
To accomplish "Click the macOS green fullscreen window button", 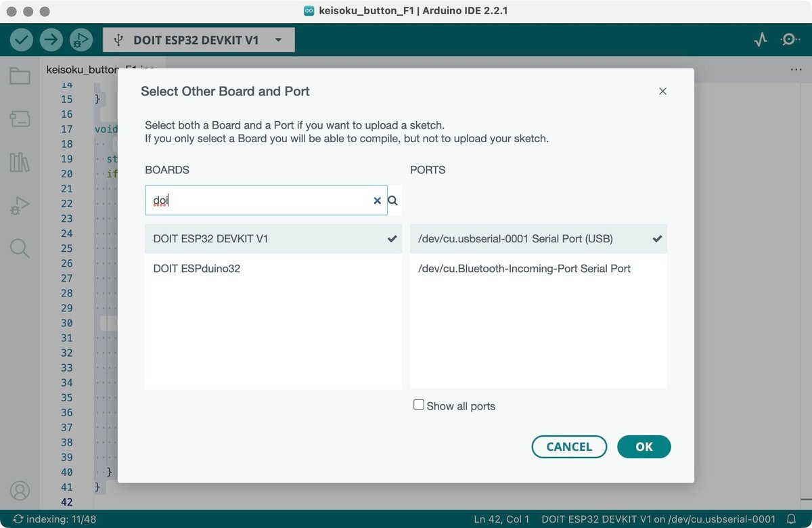I will [x=45, y=12].
